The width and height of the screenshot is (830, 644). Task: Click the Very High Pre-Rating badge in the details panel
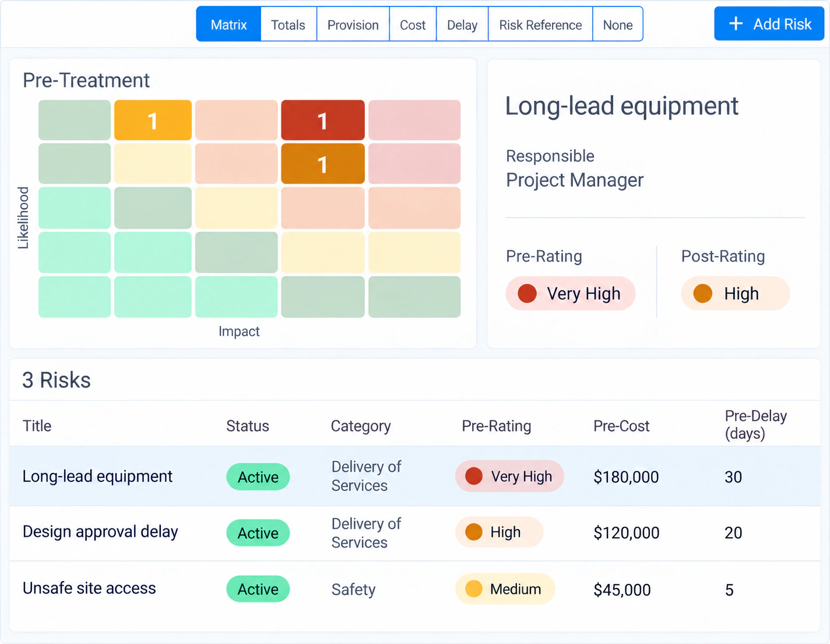(x=571, y=293)
